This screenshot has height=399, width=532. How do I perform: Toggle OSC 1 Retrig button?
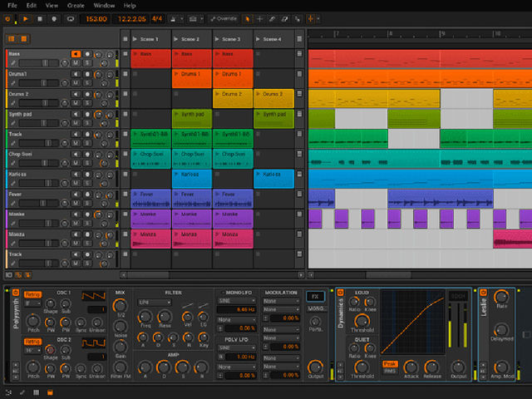tap(32, 294)
